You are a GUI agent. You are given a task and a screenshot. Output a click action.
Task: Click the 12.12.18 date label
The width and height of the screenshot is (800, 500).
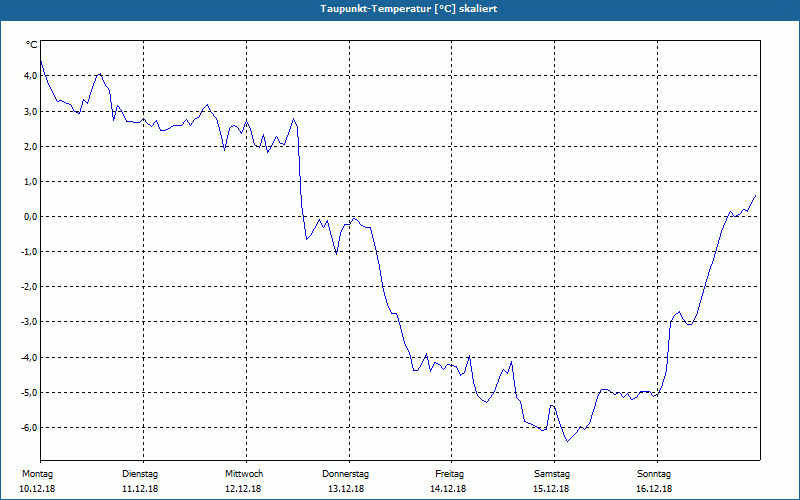[x=243, y=489]
